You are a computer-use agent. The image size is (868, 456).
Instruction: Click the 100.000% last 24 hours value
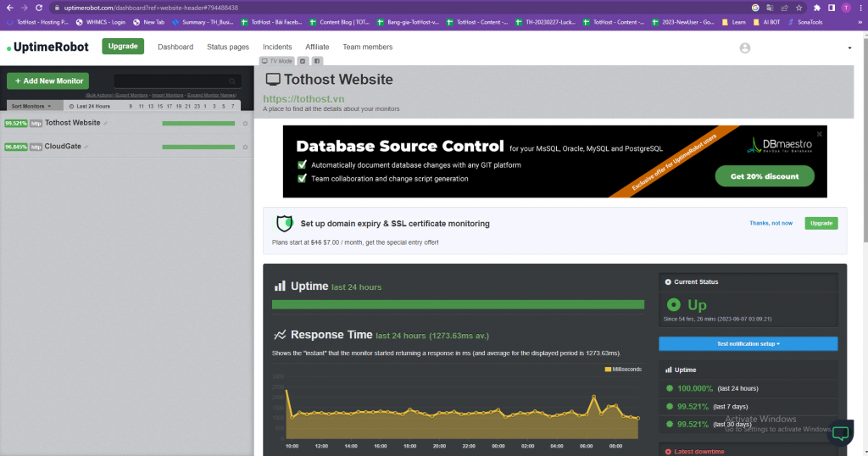695,388
